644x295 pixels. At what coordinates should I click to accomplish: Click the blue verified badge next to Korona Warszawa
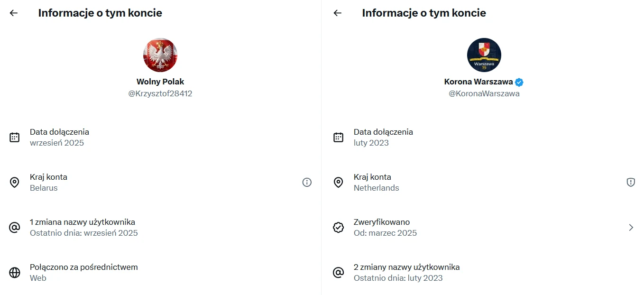518,82
